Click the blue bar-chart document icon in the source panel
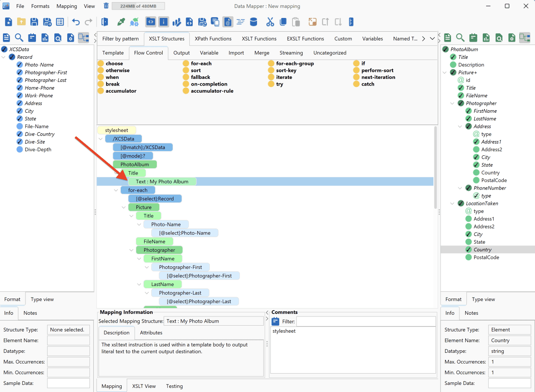The width and height of the screenshot is (535, 392). click(45, 38)
